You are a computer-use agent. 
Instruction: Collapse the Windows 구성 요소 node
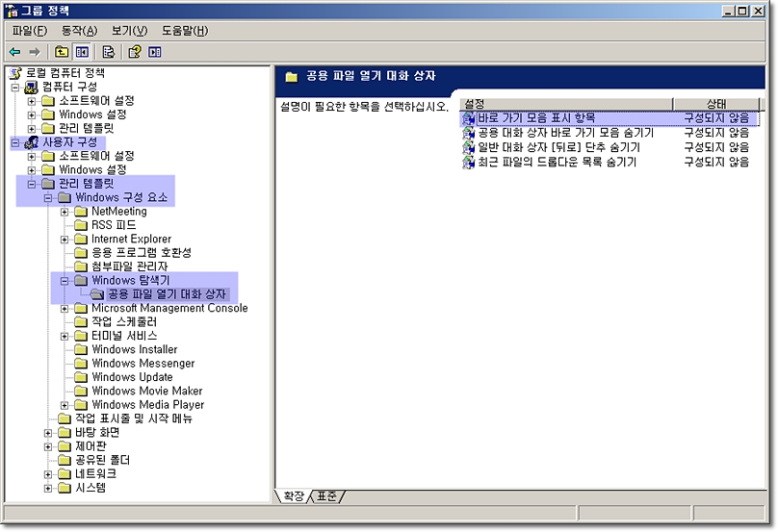[x=48, y=198]
